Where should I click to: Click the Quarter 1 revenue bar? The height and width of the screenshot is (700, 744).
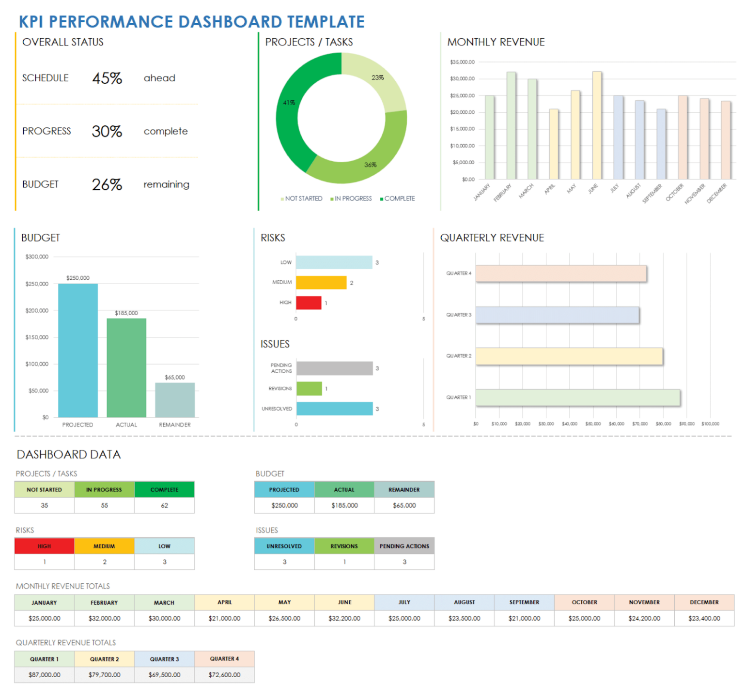578,397
